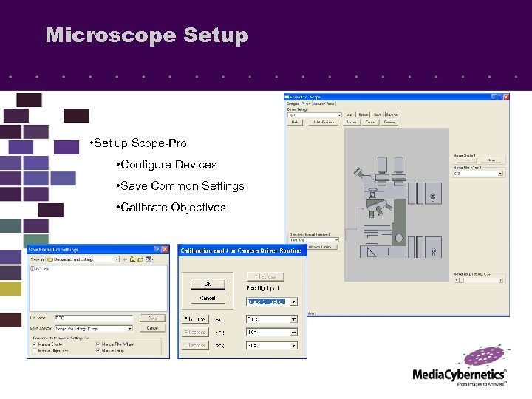532x399 pixels.
Task: Click Cancel in the Calibration dialog
Action: 208,299
